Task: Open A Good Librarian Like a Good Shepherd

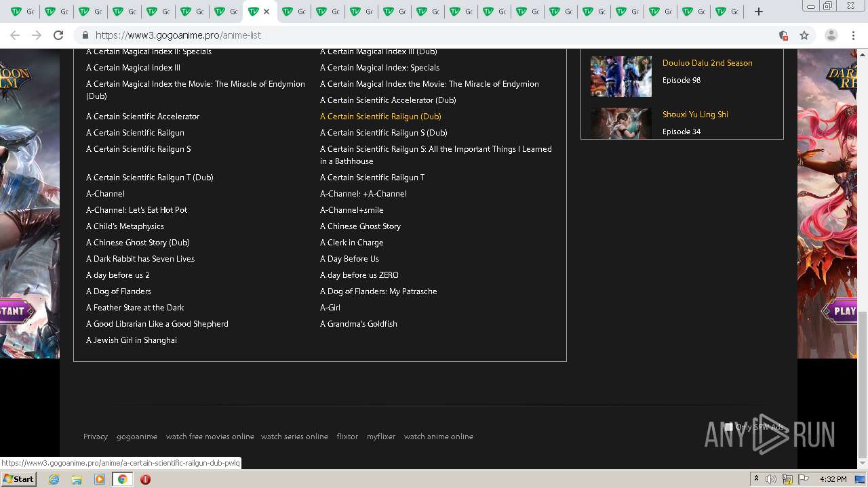Action: click(x=157, y=324)
